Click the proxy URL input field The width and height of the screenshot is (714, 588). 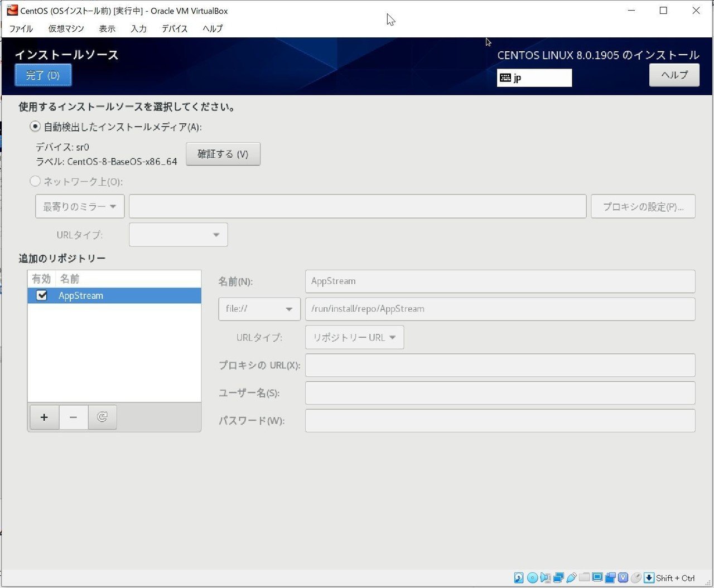coord(500,365)
